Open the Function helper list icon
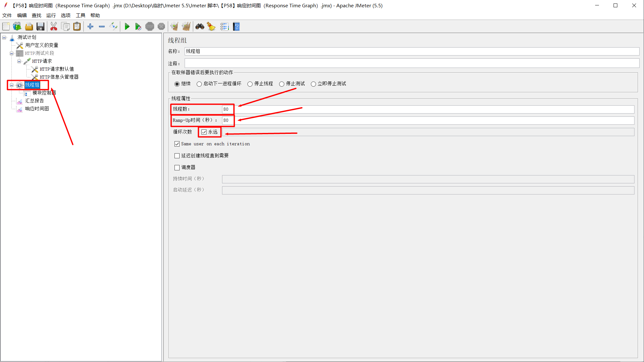The width and height of the screenshot is (644, 362). click(224, 27)
